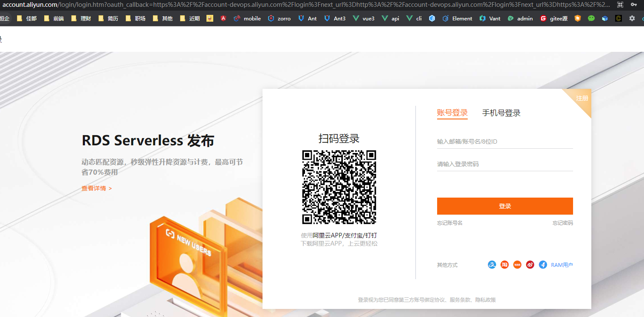Open the yellow C bookmark icon
The image size is (644, 317).
click(619, 18)
